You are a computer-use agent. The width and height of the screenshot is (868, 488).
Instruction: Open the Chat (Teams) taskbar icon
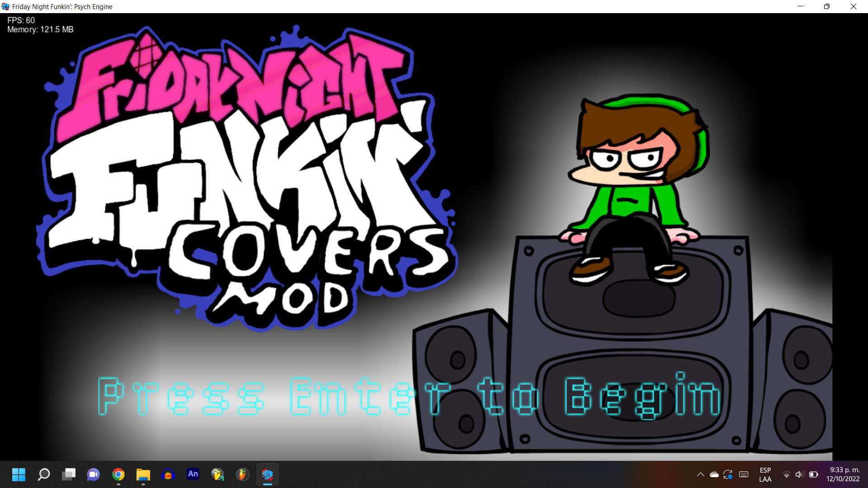(94, 474)
